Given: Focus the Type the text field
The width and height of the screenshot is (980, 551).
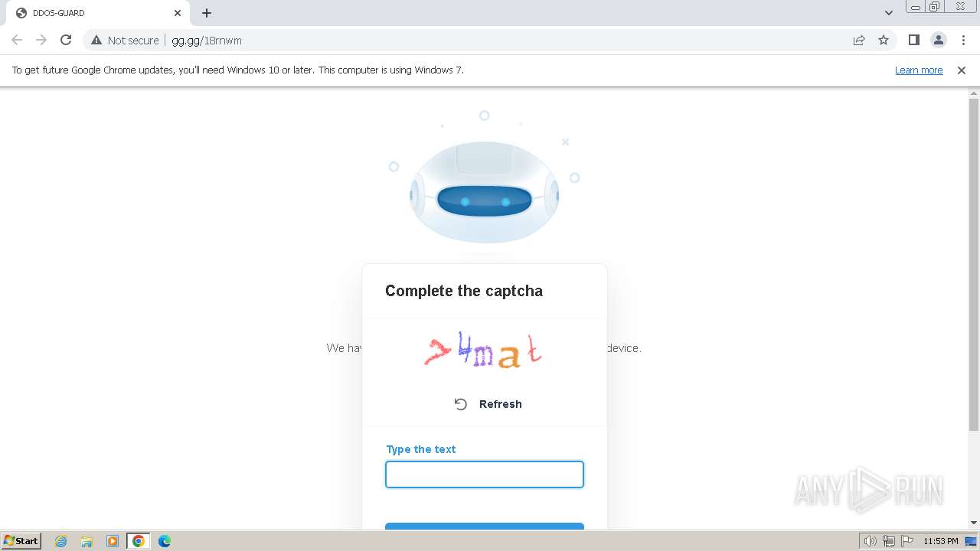Looking at the screenshot, I should [485, 474].
